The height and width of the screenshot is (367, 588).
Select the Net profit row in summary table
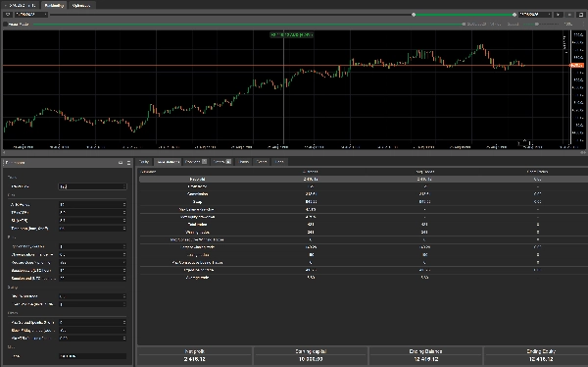point(363,180)
